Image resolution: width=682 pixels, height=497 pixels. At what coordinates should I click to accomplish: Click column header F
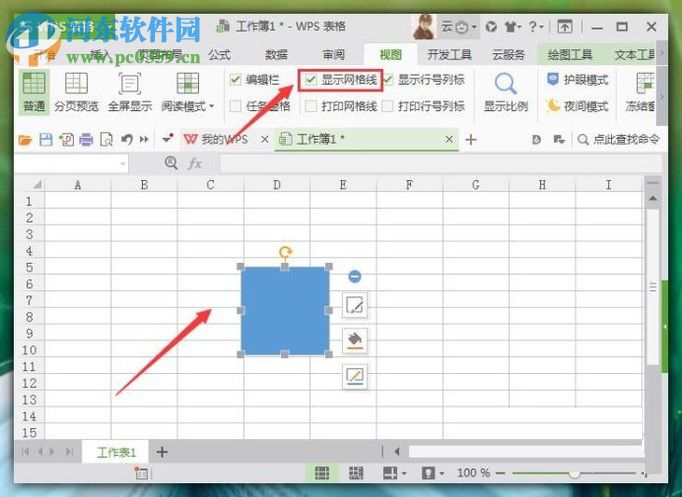click(409, 185)
